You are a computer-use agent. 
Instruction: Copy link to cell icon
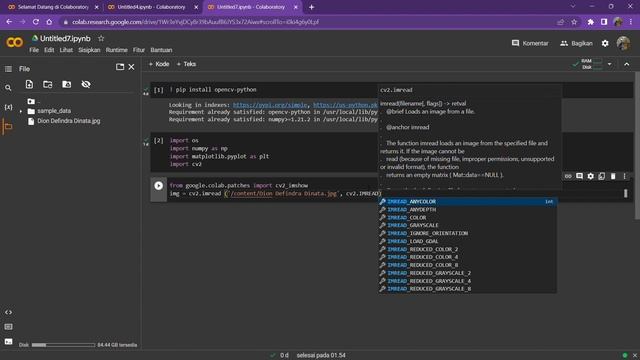[568, 176]
